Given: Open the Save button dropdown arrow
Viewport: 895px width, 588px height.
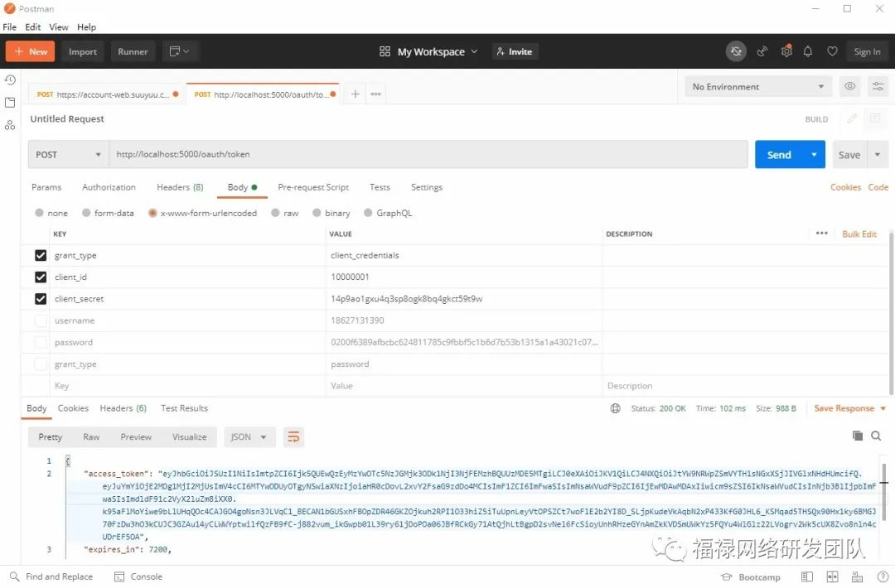Looking at the screenshot, I should click(x=878, y=155).
